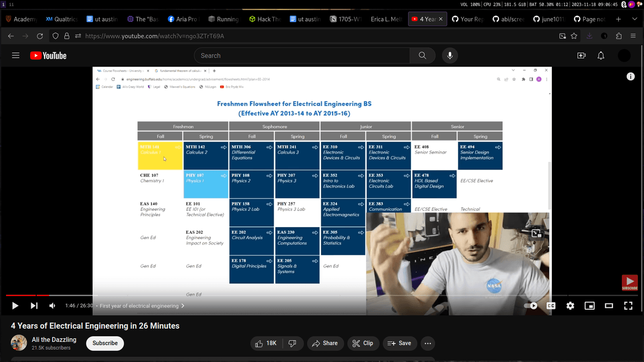The width and height of the screenshot is (644, 362).
Task: Switch to theater mode view
Action: (x=609, y=306)
